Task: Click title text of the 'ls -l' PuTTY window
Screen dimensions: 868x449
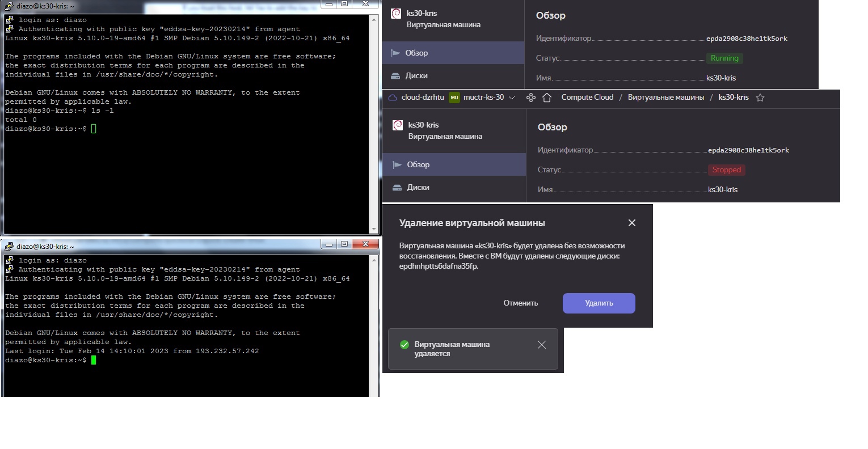Action: [45, 6]
